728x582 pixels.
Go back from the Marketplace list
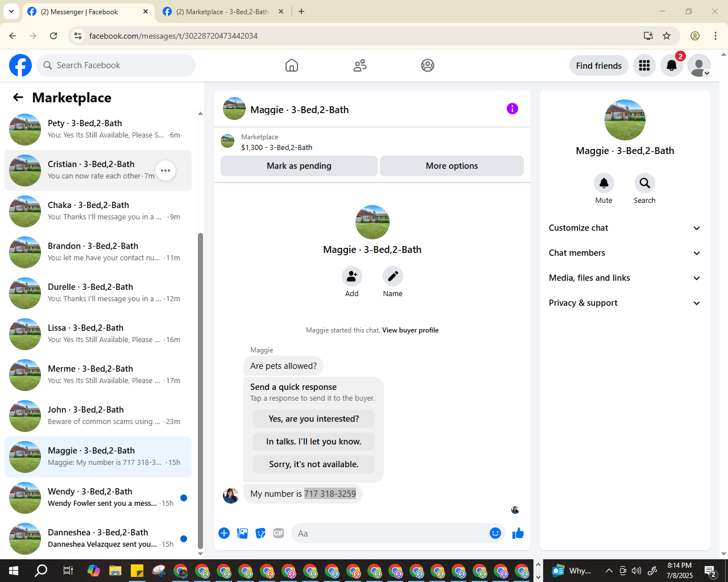coord(18,98)
